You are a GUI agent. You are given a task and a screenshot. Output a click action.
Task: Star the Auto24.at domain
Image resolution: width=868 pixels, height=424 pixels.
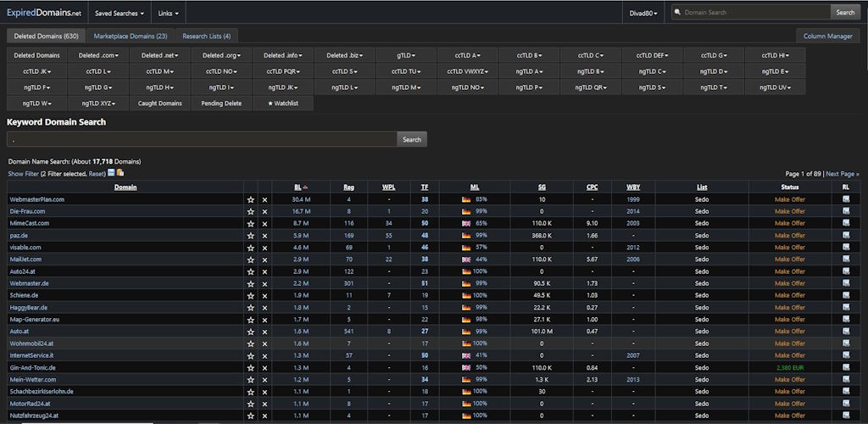[x=251, y=271]
